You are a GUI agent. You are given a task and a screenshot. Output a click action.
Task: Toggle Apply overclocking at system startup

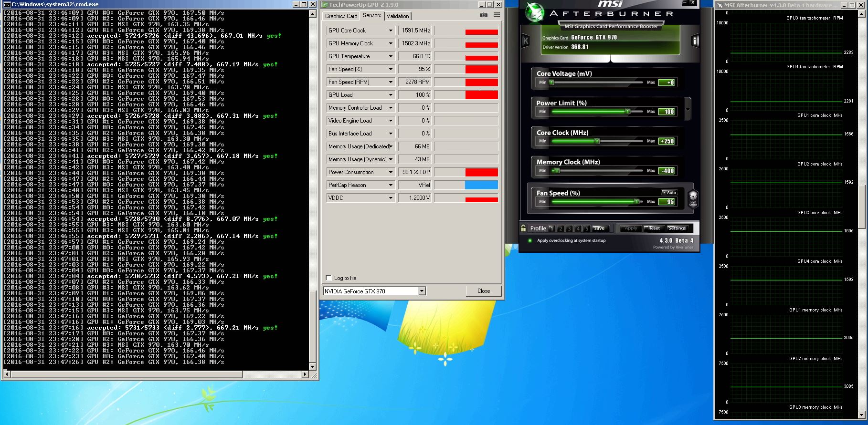click(x=530, y=240)
